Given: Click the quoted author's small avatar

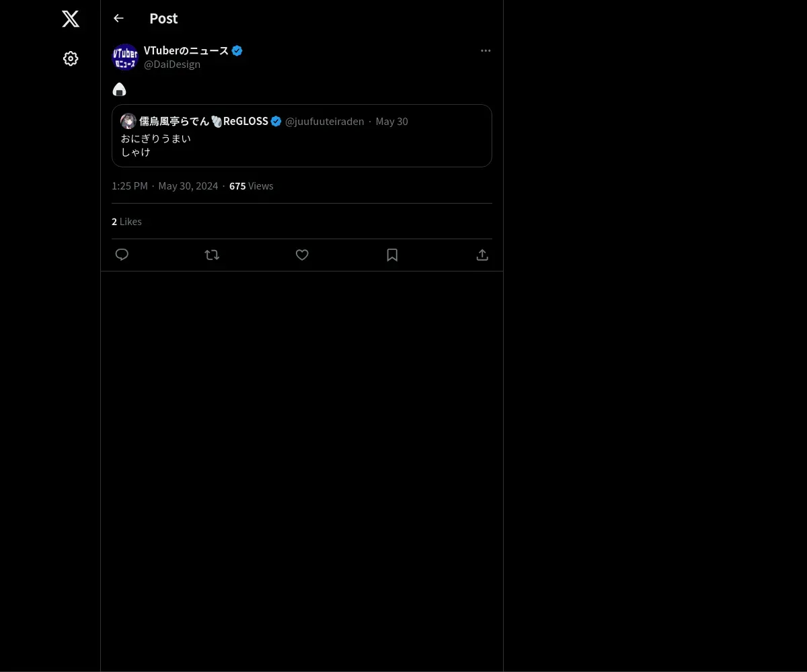Looking at the screenshot, I should point(128,121).
